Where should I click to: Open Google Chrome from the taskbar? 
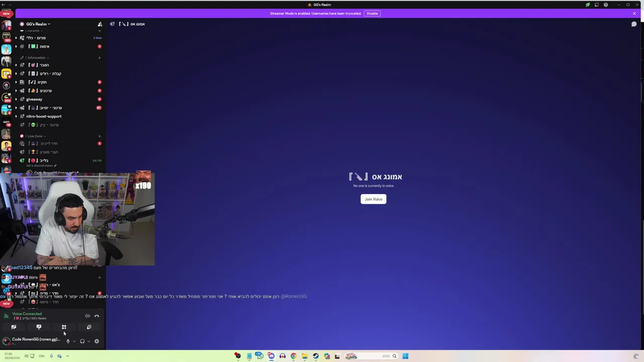293,356
